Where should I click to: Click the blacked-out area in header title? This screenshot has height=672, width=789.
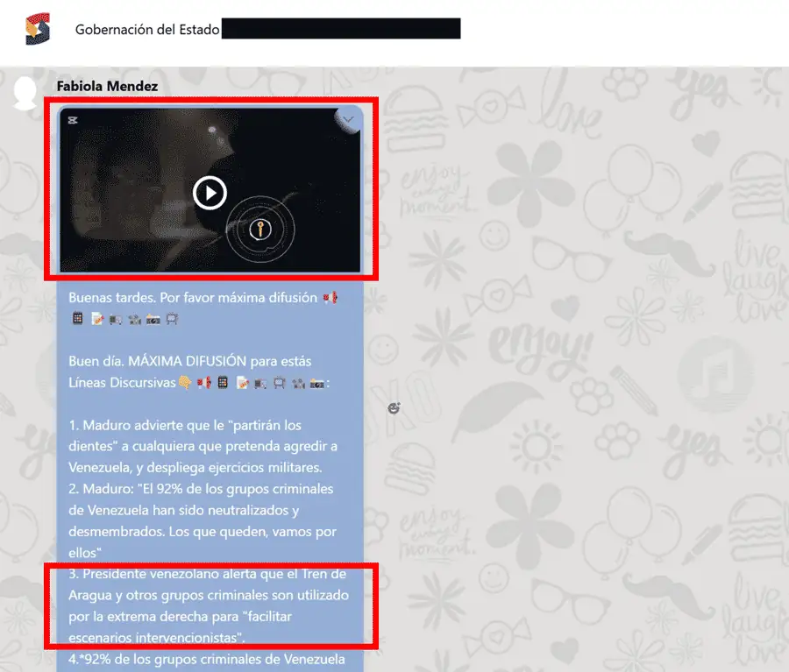point(341,29)
